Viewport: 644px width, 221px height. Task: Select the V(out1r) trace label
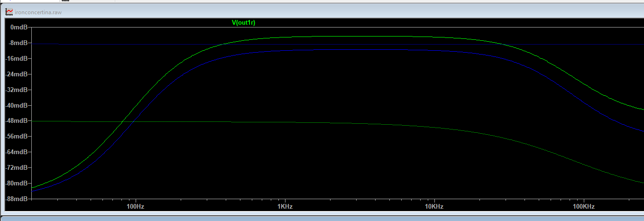click(x=243, y=22)
